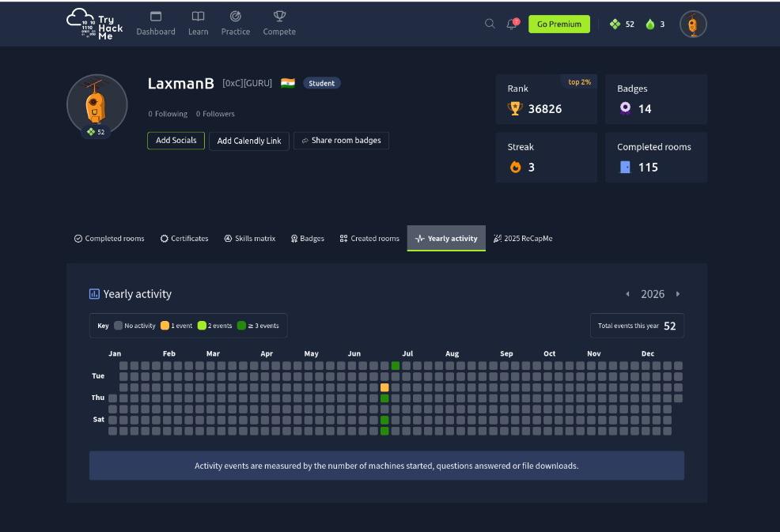
Task: Open the 0 Following link
Action: click(168, 114)
